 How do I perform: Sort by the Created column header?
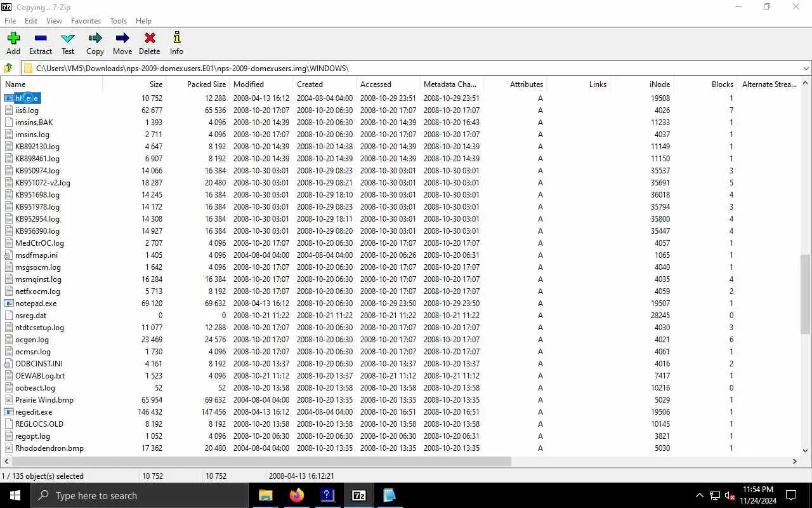pyautogui.click(x=325, y=84)
